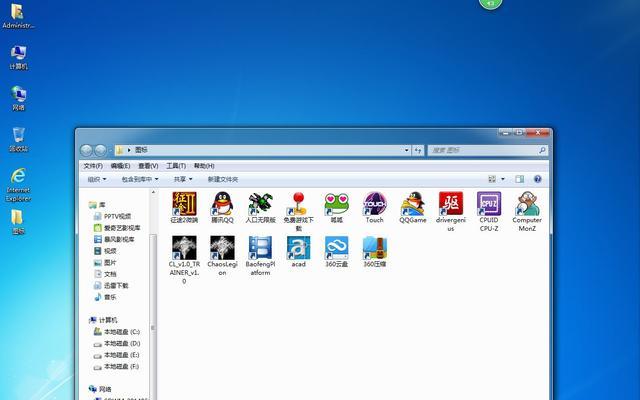Viewport: 640px width, 400px height.
Task: Select the CL_v1.0_TRAINER_v1.0 shortcut
Action: pyautogui.click(x=184, y=260)
